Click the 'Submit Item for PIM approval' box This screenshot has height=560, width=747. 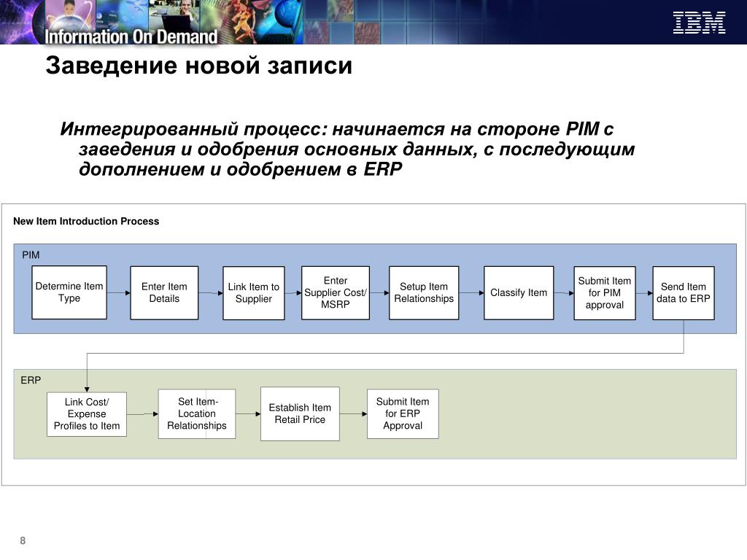605,293
